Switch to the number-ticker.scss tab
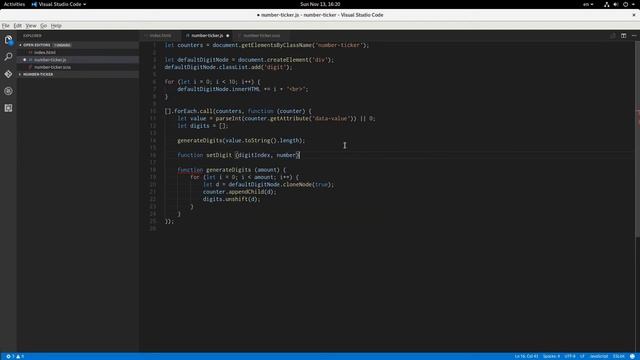The height and width of the screenshot is (360, 640). [261, 36]
